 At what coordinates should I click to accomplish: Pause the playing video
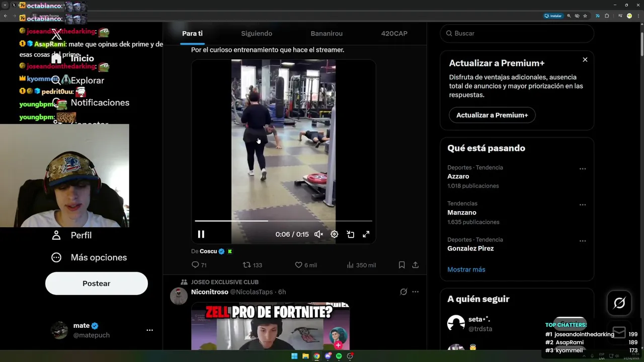(x=201, y=234)
